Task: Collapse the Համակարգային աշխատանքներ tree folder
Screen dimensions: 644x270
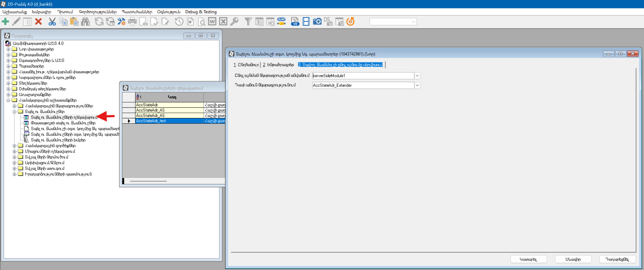Action: click(x=8, y=100)
